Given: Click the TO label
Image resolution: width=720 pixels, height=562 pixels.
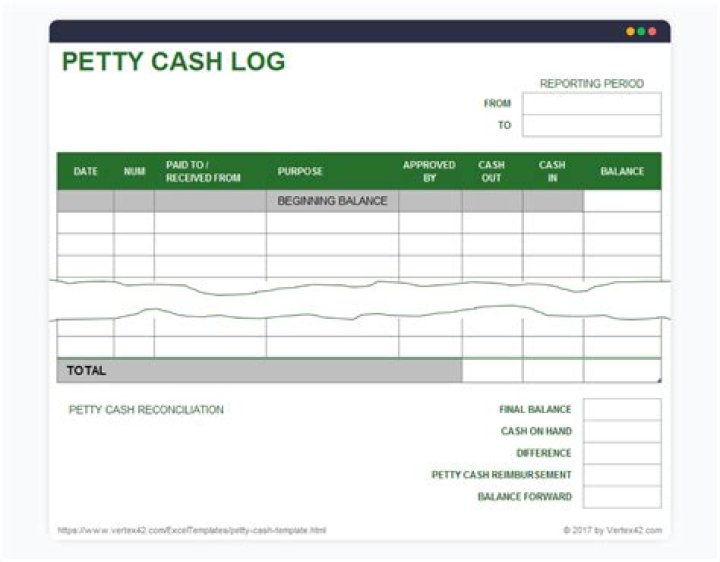Looking at the screenshot, I should [505, 125].
